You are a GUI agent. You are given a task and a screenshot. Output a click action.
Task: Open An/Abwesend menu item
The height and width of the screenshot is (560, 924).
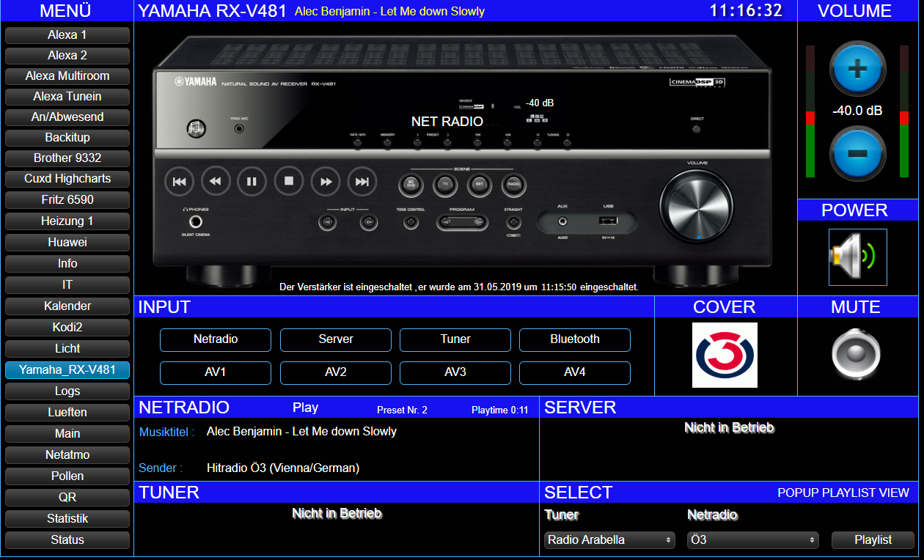coord(67,117)
